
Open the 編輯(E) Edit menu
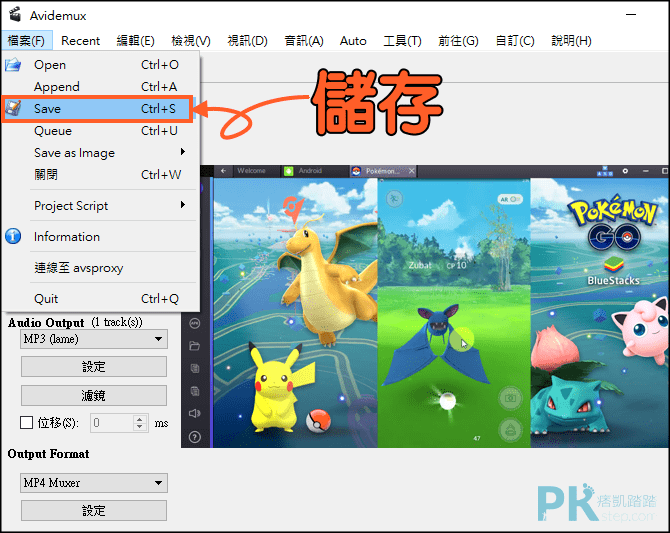(x=135, y=41)
